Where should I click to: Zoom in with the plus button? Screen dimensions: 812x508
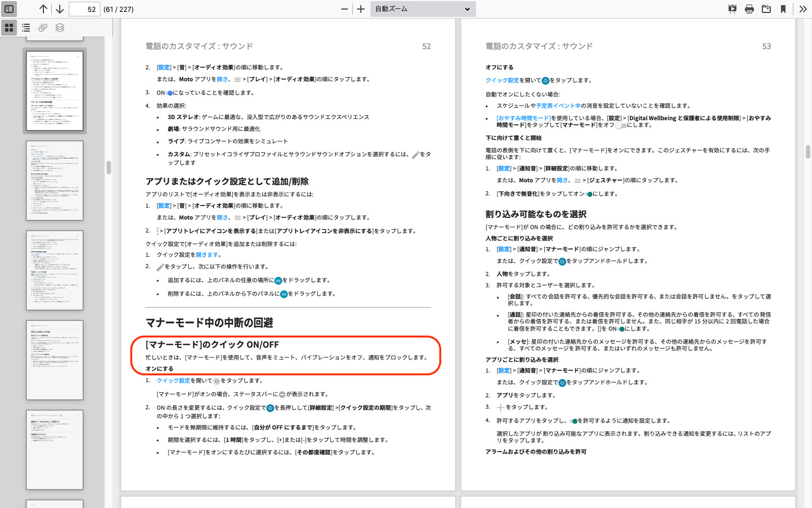point(361,9)
